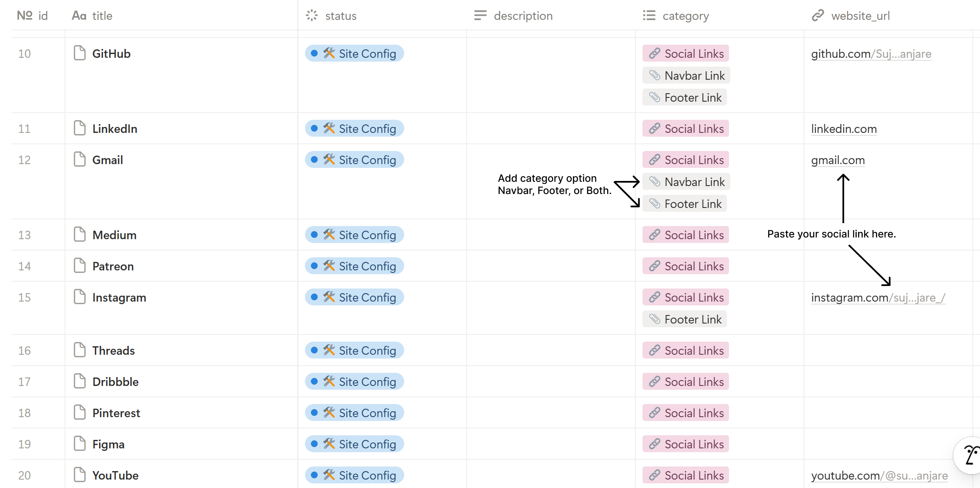Click the page icon beside YouTube

79,475
